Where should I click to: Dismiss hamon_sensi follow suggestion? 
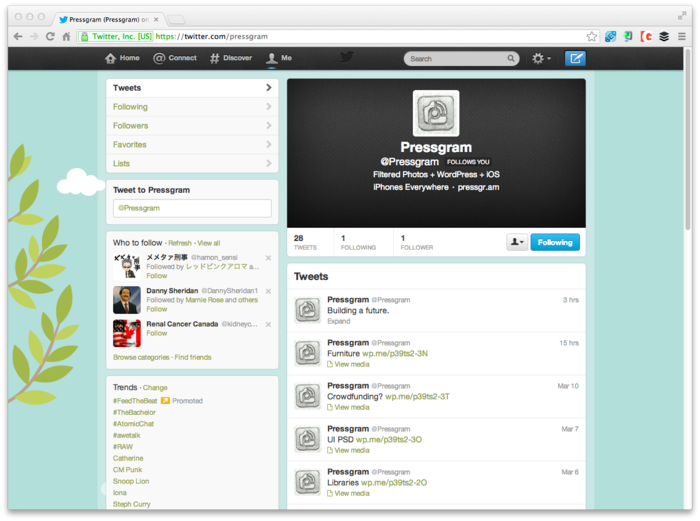(x=268, y=258)
